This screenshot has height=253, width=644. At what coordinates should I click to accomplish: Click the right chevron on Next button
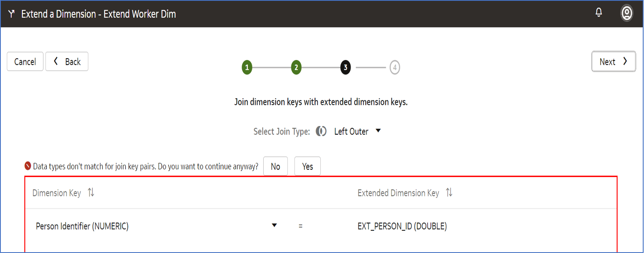625,62
